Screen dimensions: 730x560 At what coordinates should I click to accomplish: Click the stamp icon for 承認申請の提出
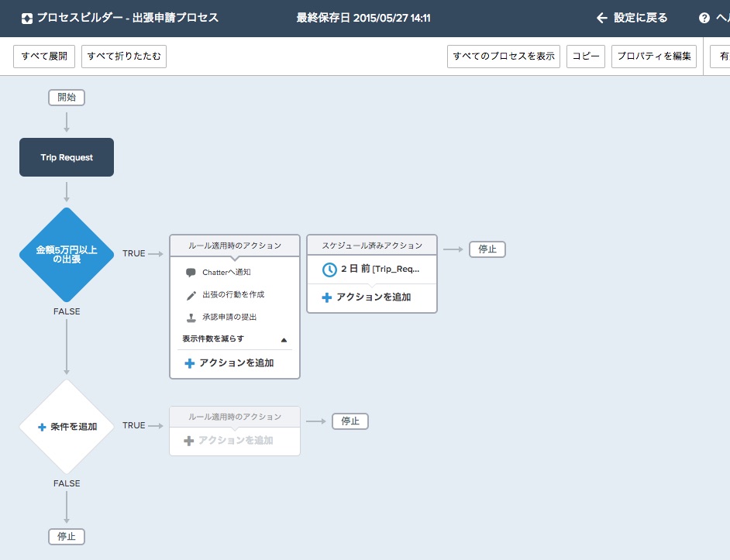click(191, 318)
